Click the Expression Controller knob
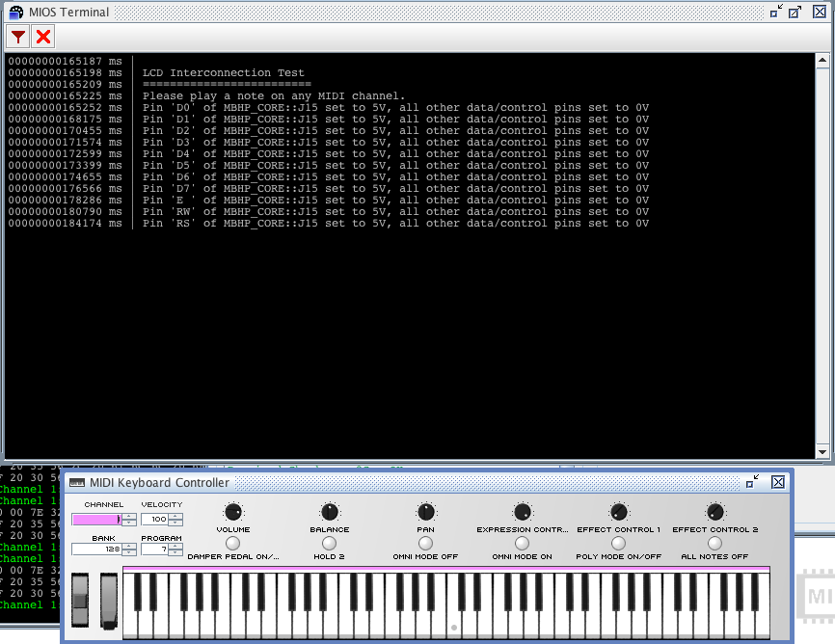Viewport: 835px width, 644px height. pos(523,512)
